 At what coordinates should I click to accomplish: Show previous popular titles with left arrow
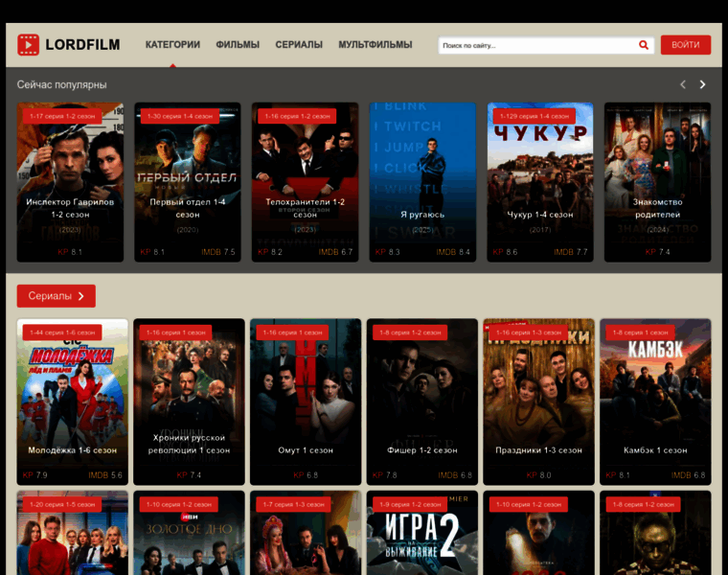point(683,84)
